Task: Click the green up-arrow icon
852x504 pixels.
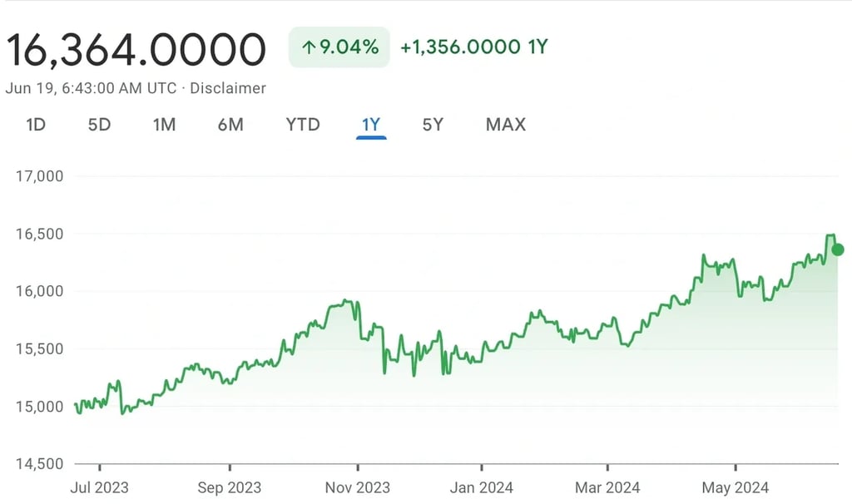Action: (308, 47)
